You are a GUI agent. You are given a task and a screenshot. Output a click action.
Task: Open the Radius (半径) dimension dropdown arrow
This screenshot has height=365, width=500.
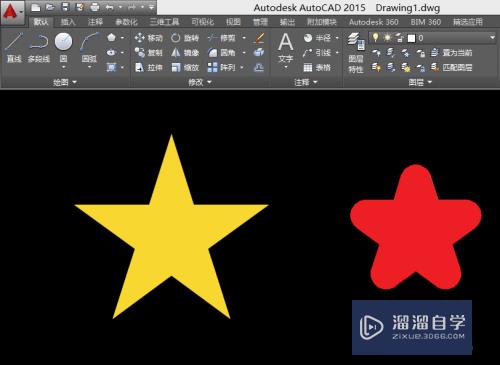coord(337,38)
